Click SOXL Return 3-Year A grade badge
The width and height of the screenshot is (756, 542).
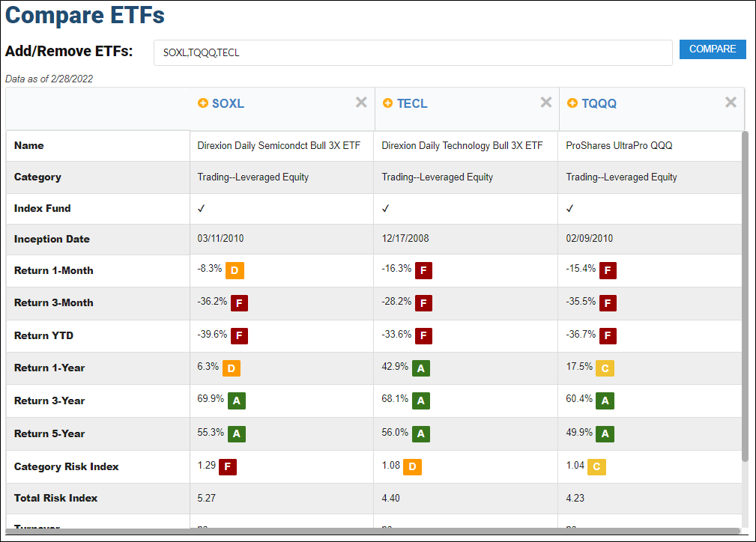point(237,401)
